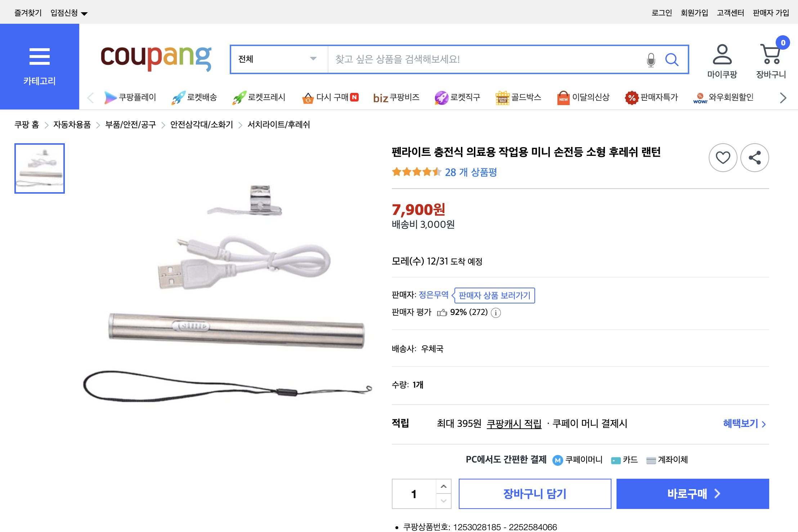
Task: Open the 로켓배송 navigation icon
Action: 179,97
